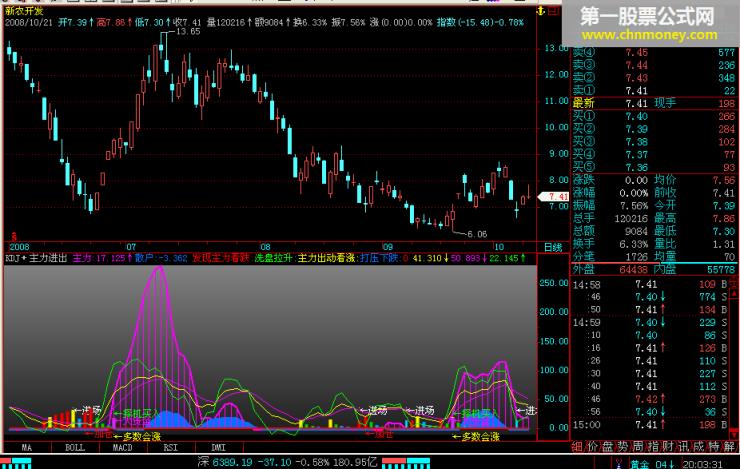Click the 卖③ sell order row

(654, 65)
